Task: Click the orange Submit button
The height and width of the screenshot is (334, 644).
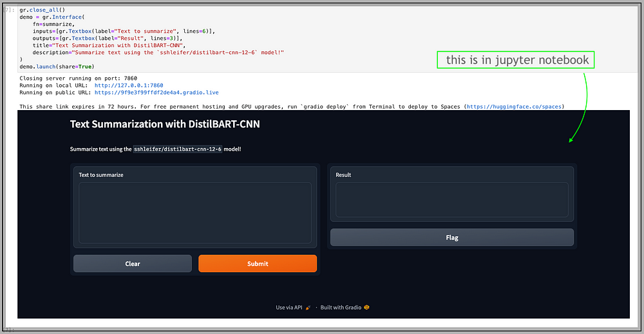Action: click(x=258, y=263)
